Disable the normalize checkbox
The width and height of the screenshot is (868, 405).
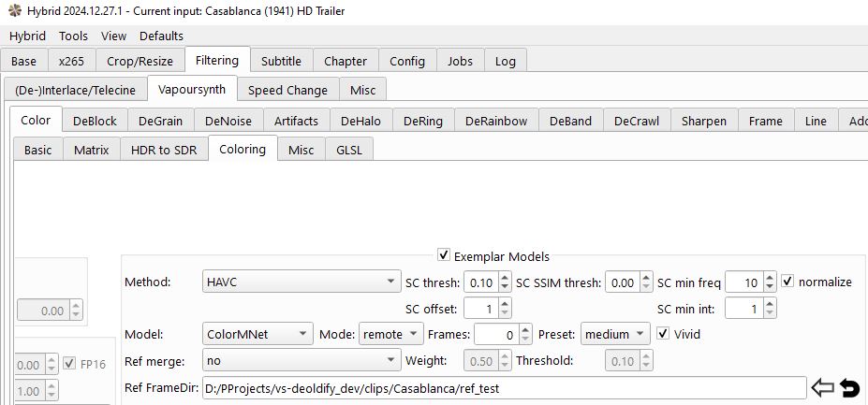pyautogui.click(x=788, y=282)
